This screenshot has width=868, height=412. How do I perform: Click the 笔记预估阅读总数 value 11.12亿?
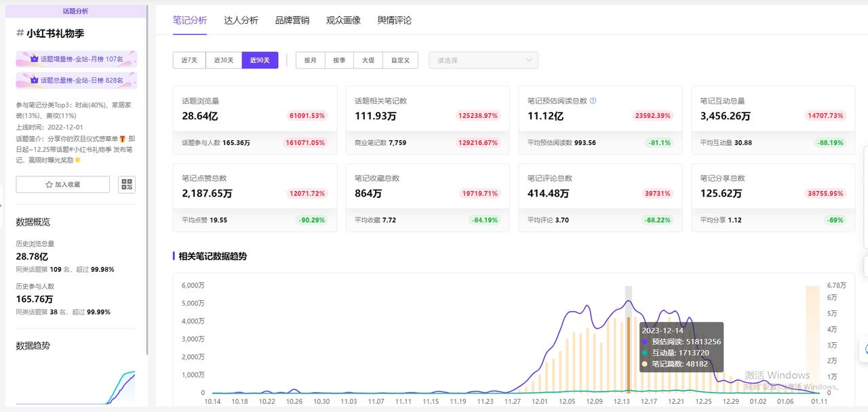click(x=545, y=116)
